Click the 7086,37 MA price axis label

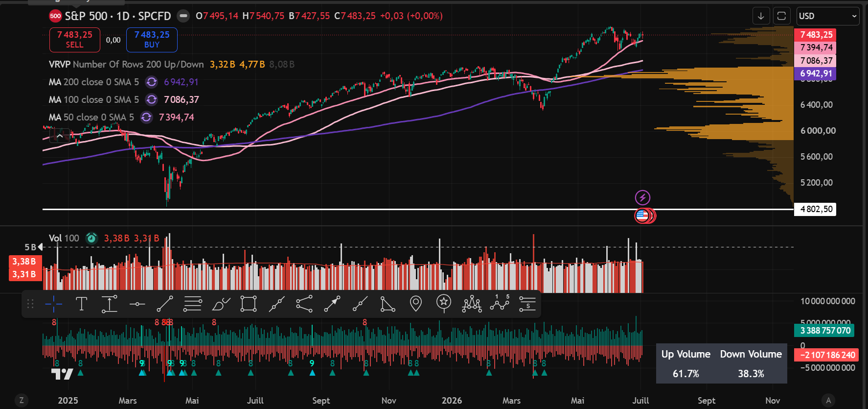815,61
